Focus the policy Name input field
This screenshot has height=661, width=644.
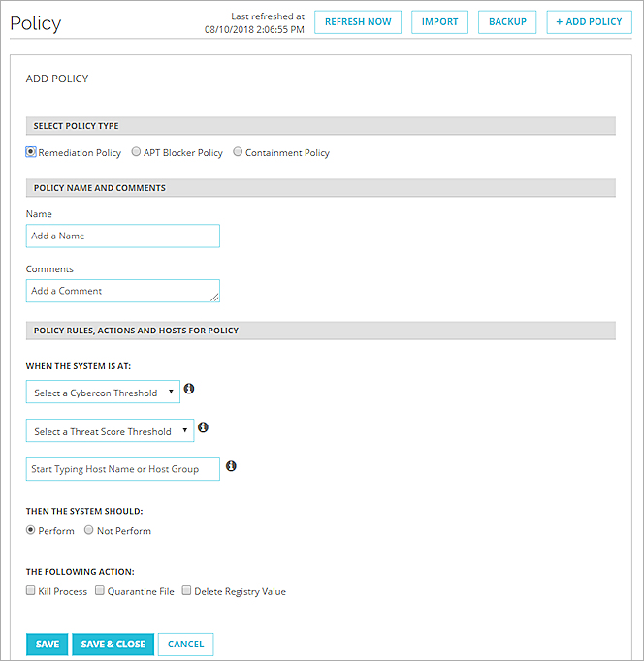pos(123,236)
